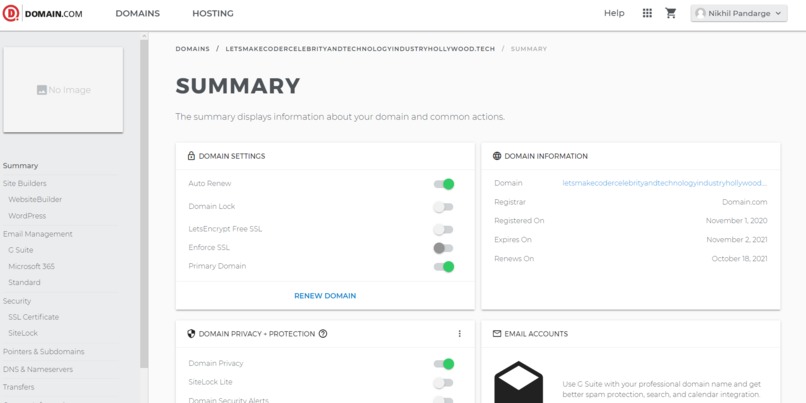Open G Suite in the sidebar

[x=21, y=250]
